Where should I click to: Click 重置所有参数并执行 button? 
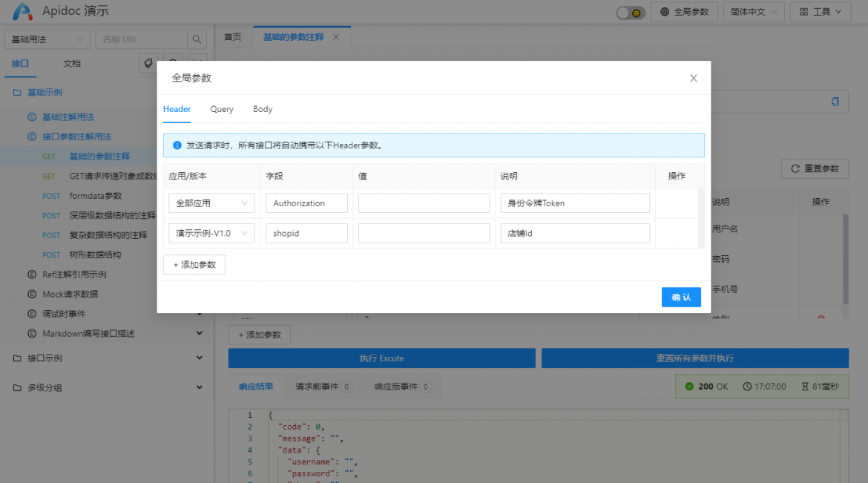coord(695,358)
